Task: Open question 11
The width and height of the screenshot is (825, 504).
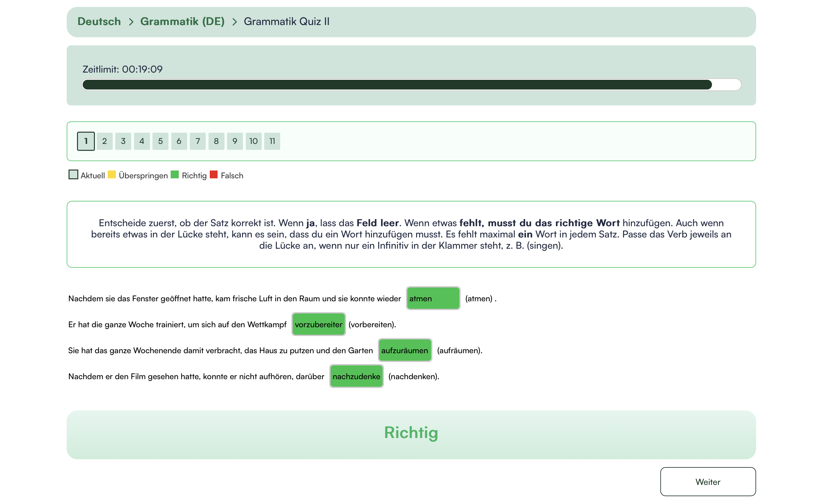Action: click(272, 141)
